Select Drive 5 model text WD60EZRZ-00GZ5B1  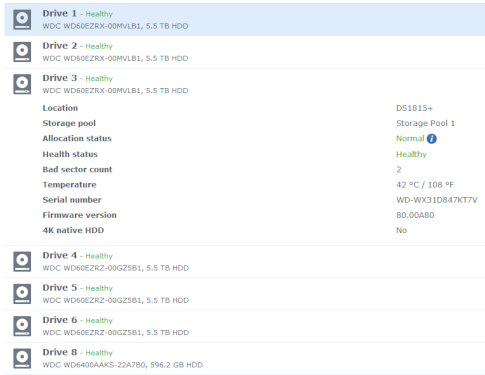pos(102,300)
